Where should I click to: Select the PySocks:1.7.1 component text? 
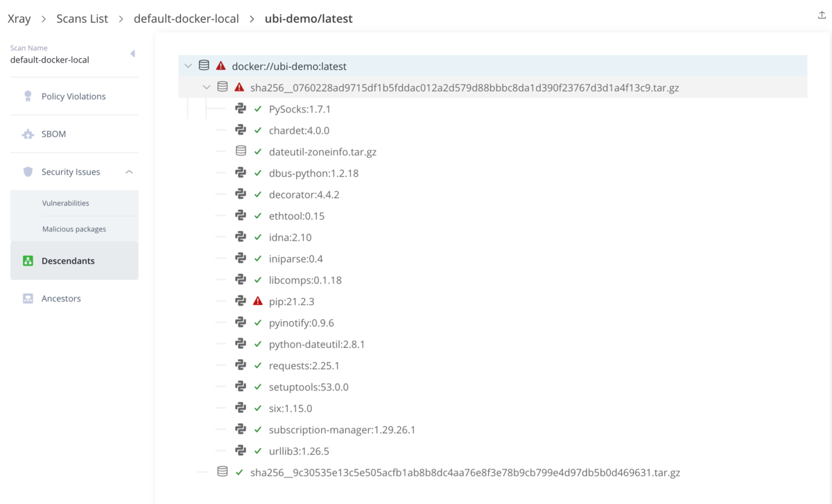[300, 110]
